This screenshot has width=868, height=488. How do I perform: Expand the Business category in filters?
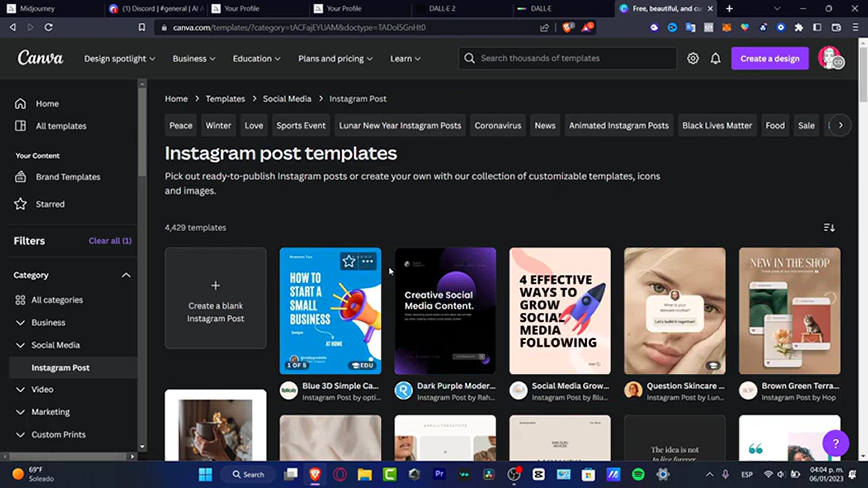coord(20,323)
